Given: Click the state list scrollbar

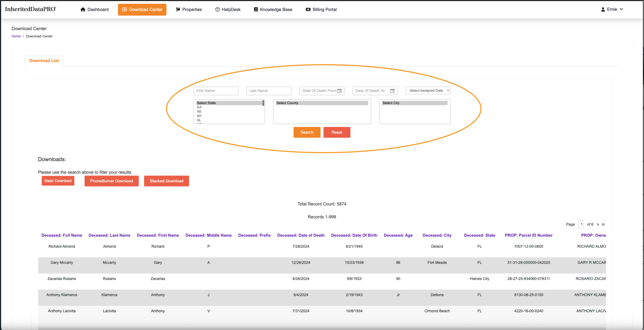Looking at the screenshot, I should [x=263, y=103].
